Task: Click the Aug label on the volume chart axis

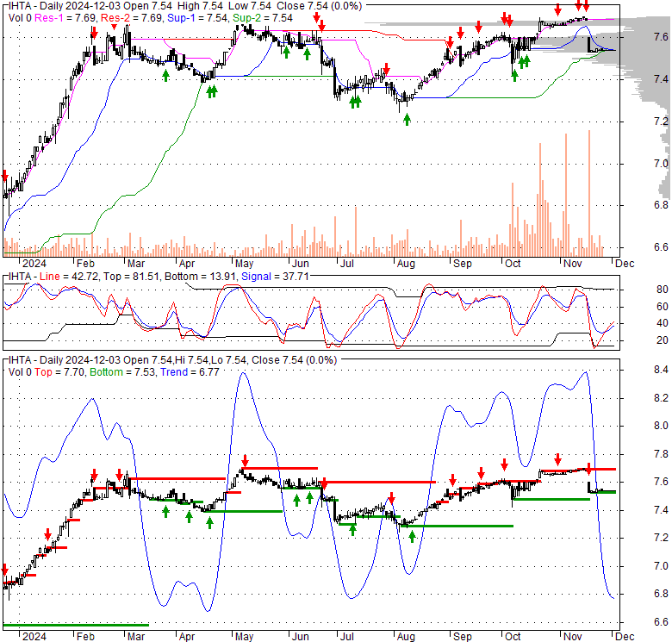Action: pyautogui.click(x=406, y=264)
